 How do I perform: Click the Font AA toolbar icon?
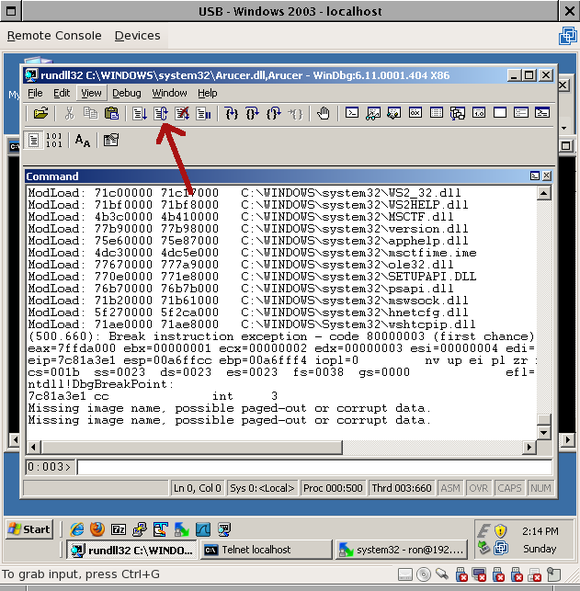click(83, 140)
